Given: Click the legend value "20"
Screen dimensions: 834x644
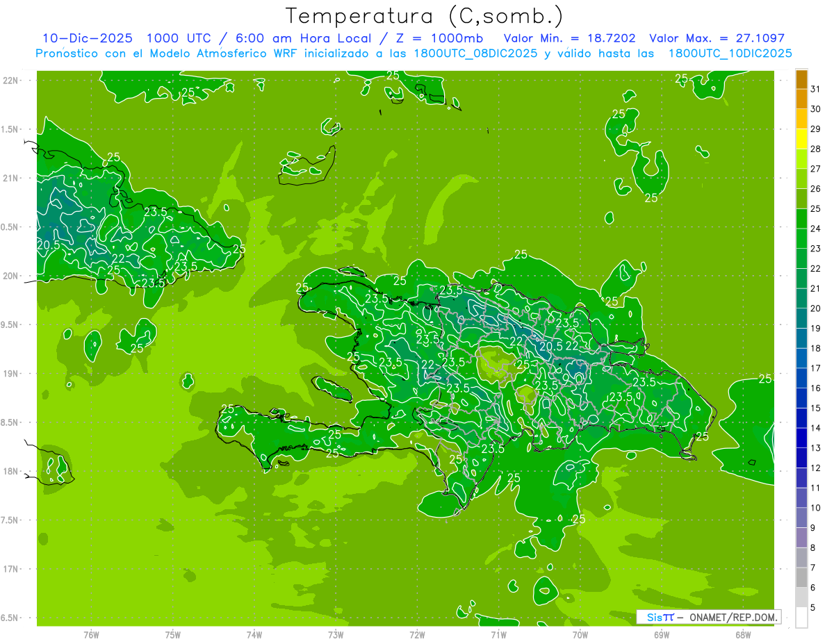Looking at the screenshot, I should coord(816,308).
